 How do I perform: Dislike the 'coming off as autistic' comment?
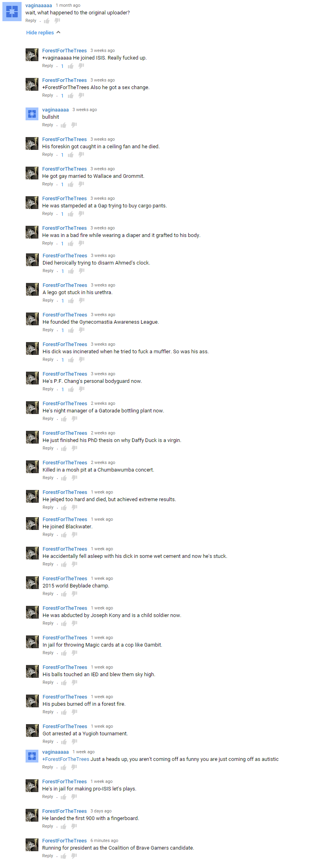coord(74,767)
